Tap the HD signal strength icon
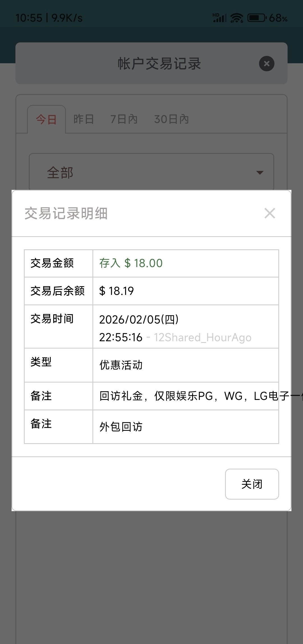 (219, 18)
